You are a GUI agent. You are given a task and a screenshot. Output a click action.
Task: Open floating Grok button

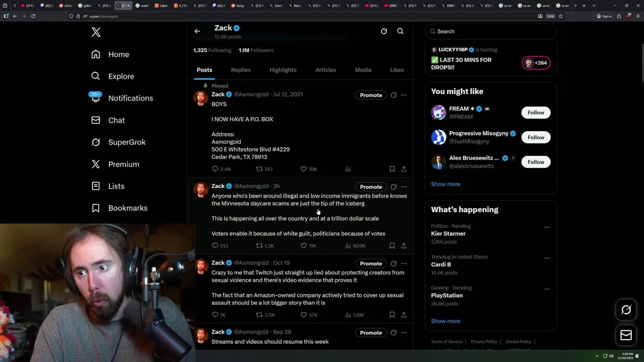coord(626,310)
